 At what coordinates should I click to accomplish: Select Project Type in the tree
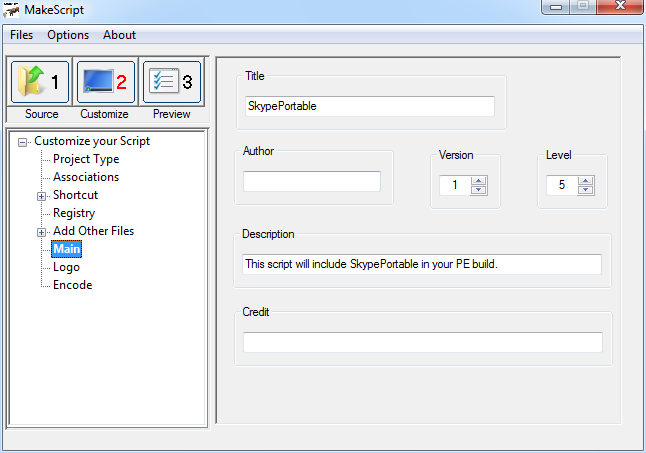point(86,159)
